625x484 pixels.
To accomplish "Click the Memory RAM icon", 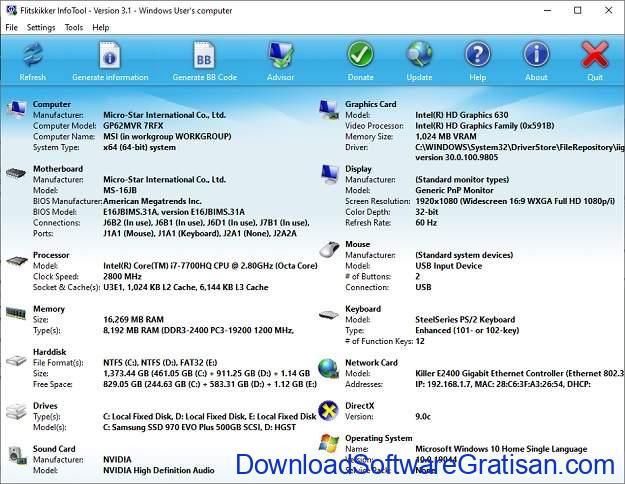I will (16, 313).
